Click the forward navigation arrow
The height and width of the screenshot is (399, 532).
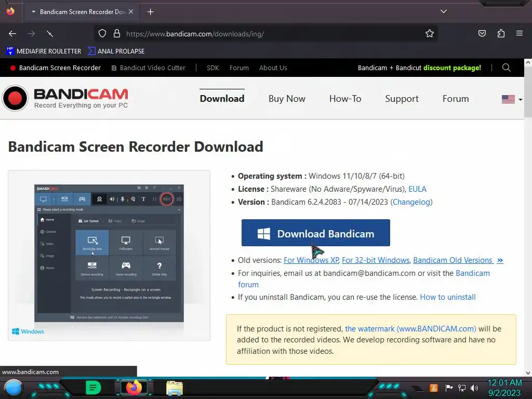tap(31, 34)
